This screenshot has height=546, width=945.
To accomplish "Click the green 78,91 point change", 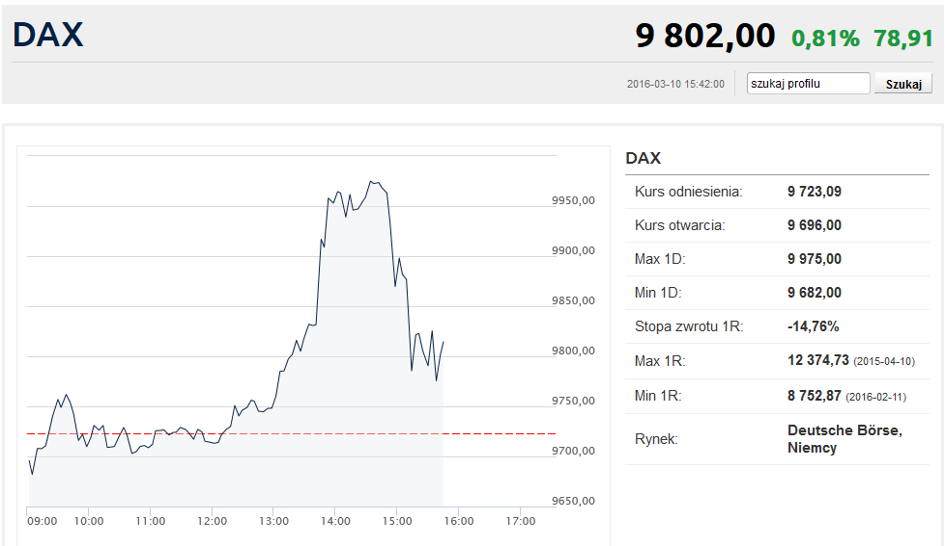I will click(903, 38).
